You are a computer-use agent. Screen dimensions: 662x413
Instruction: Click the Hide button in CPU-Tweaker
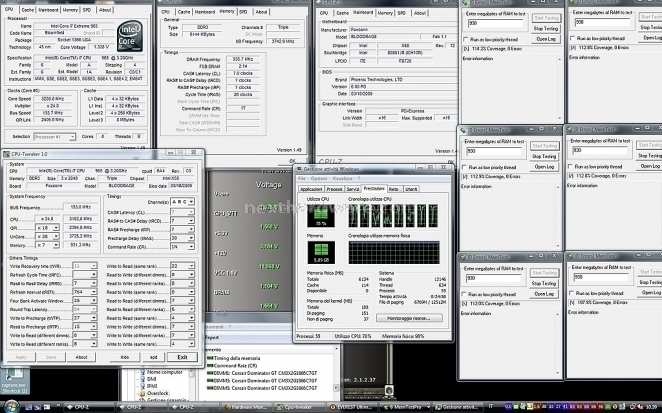coord(125,357)
